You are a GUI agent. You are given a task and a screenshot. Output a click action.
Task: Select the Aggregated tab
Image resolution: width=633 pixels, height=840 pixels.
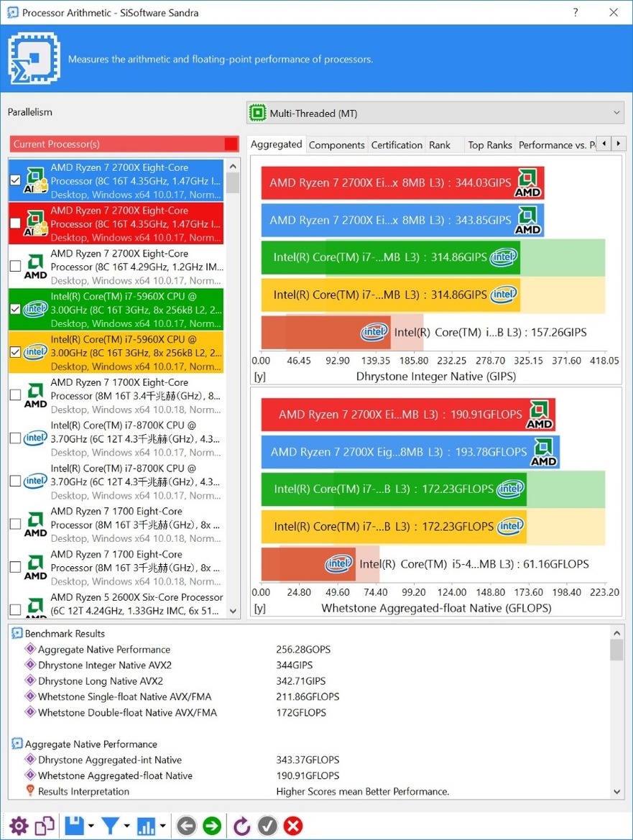277,144
